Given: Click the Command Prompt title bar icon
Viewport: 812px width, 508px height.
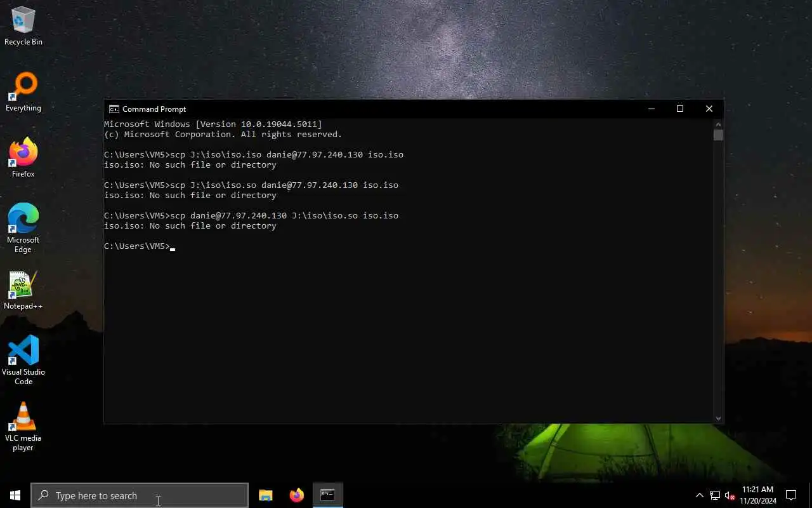Looking at the screenshot, I should click(x=114, y=109).
